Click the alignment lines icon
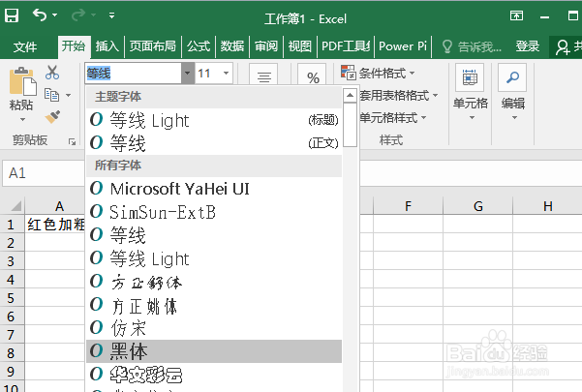 [x=263, y=76]
